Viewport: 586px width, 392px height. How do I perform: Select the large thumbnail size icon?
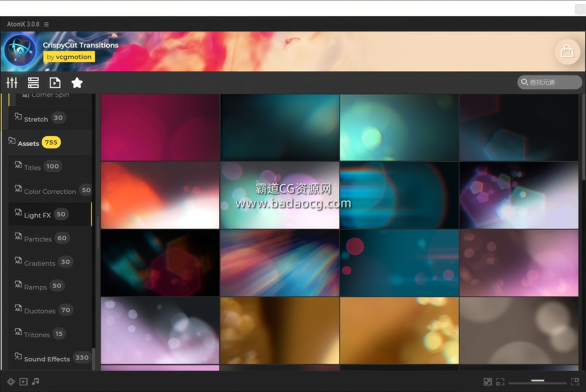point(575,382)
